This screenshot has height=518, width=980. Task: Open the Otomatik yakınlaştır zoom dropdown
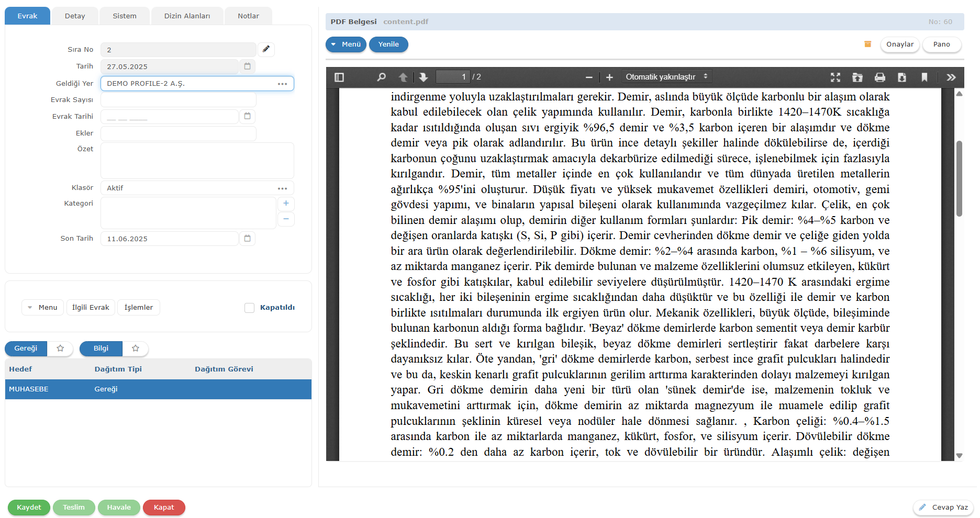pyautogui.click(x=666, y=77)
